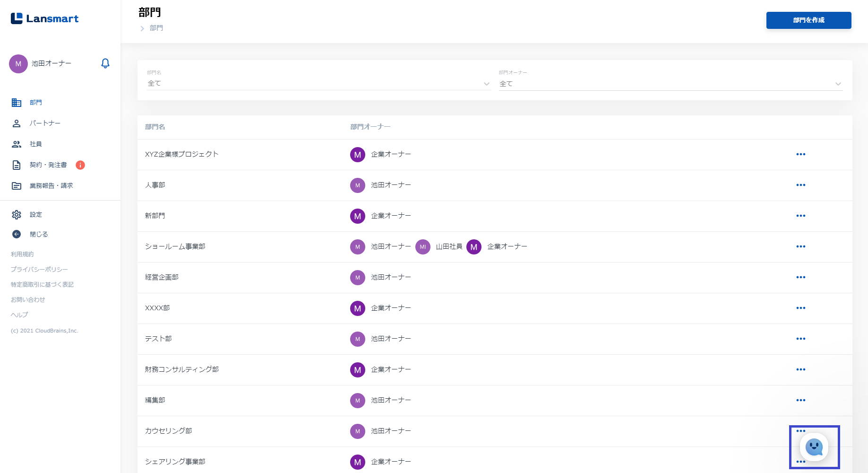Click the 部門を作成 button

808,20
